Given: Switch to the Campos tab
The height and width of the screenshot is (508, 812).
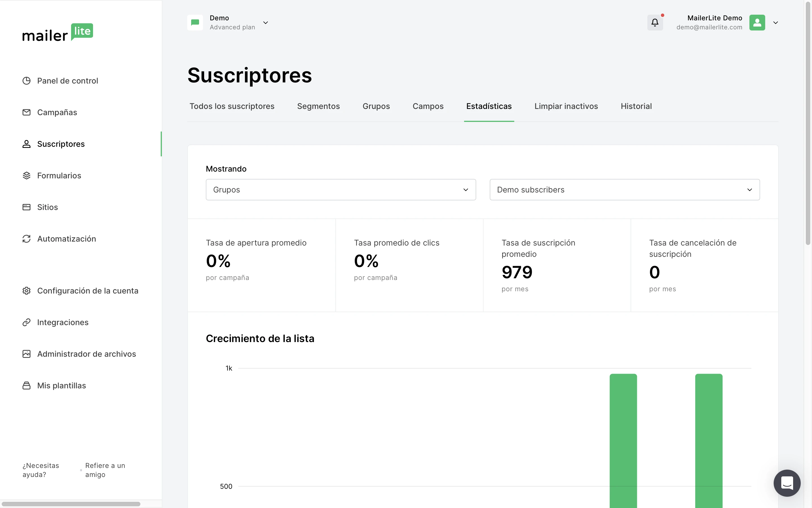Looking at the screenshot, I should (428, 106).
